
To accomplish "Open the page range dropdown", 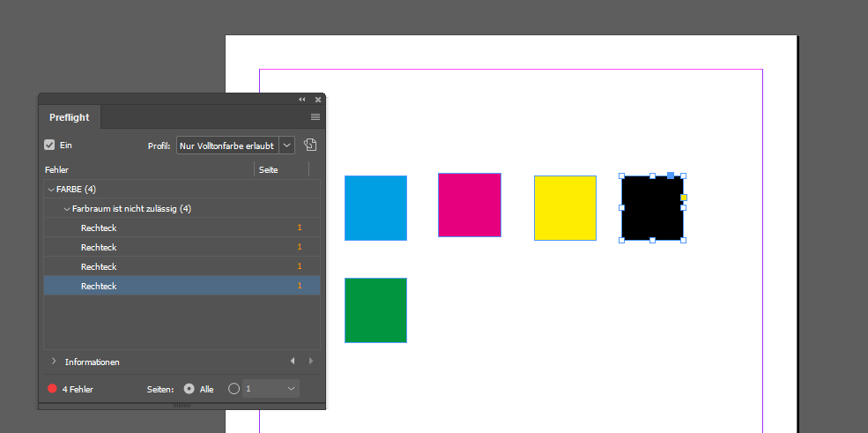I will coord(291,389).
